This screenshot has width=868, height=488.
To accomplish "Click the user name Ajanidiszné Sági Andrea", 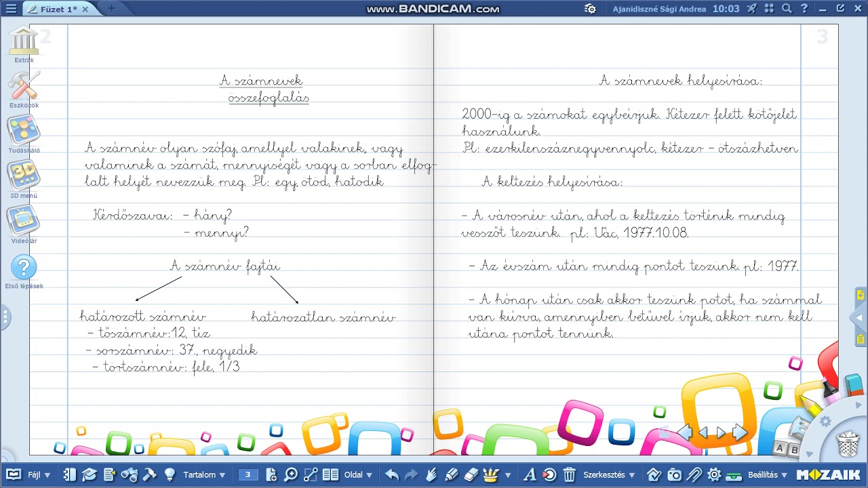I will [x=660, y=9].
